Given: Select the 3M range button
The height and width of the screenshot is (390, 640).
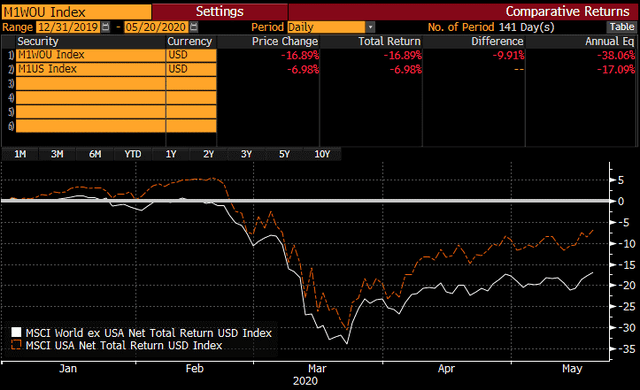Looking at the screenshot, I should pos(57,154).
